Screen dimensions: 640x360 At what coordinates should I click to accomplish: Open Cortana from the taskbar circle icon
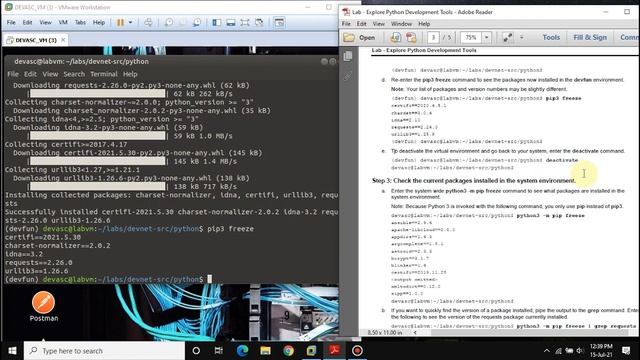[x=196, y=351]
